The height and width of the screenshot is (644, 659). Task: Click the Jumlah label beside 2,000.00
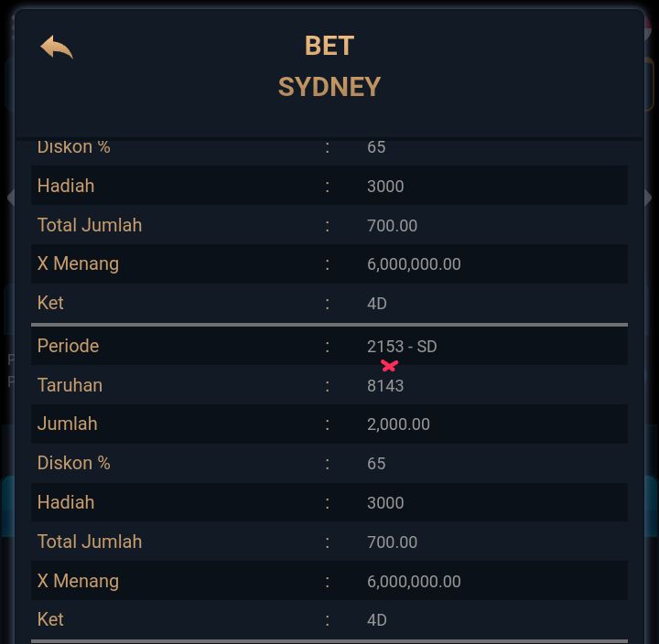67,424
